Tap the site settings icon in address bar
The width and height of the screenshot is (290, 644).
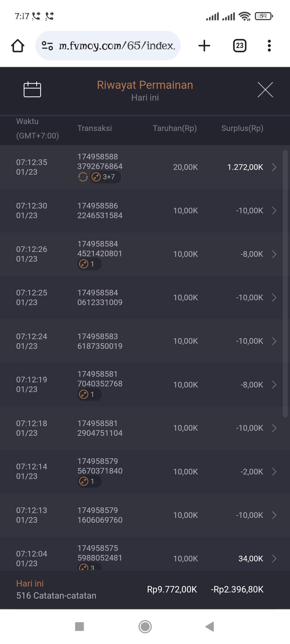click(47, 46)
